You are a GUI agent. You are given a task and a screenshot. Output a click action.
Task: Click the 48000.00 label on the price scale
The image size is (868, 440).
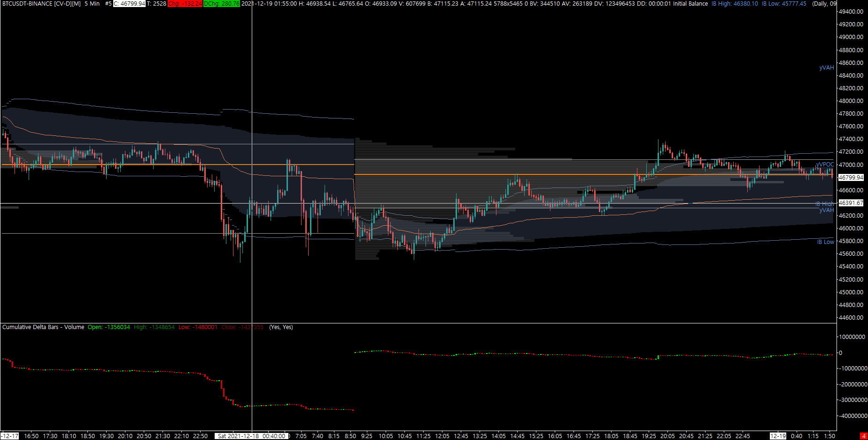[x=851, y=101]
